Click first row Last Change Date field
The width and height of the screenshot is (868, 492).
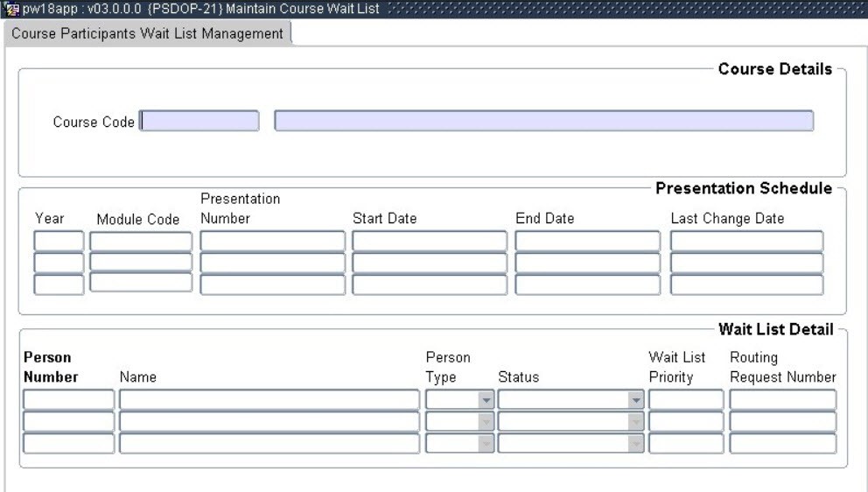tap(746, 241)
